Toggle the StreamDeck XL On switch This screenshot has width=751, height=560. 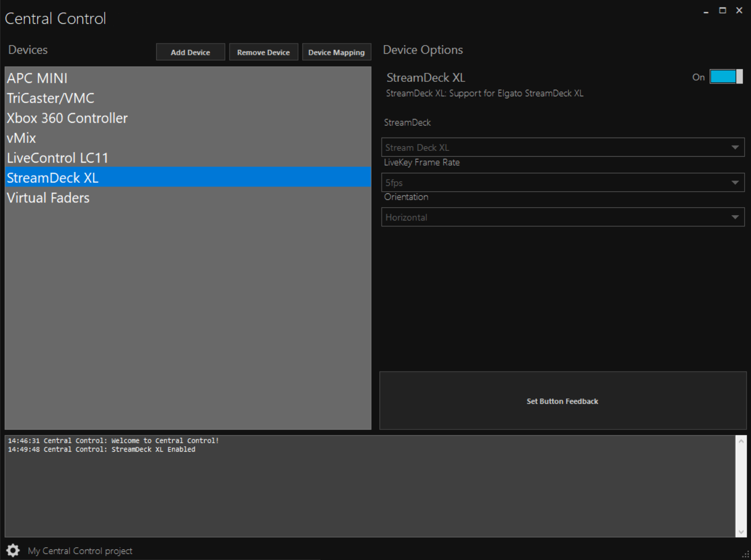tap(726, 77)
